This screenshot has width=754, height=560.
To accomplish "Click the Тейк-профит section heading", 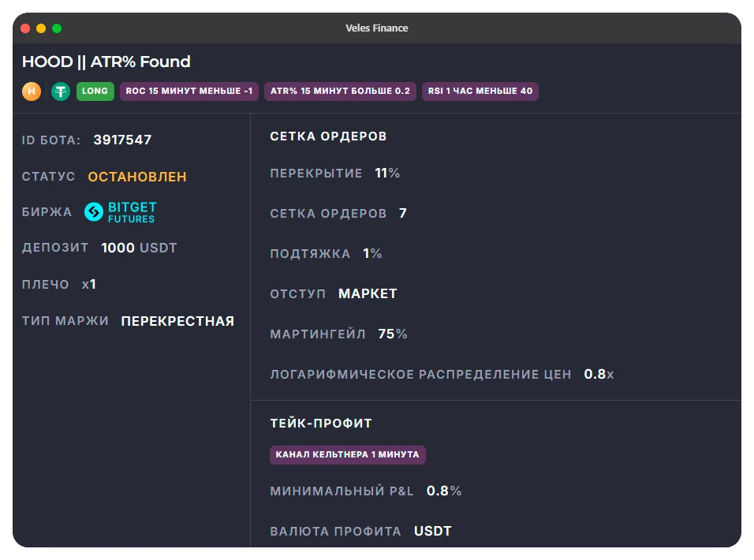I will click(x=321, y=424).
